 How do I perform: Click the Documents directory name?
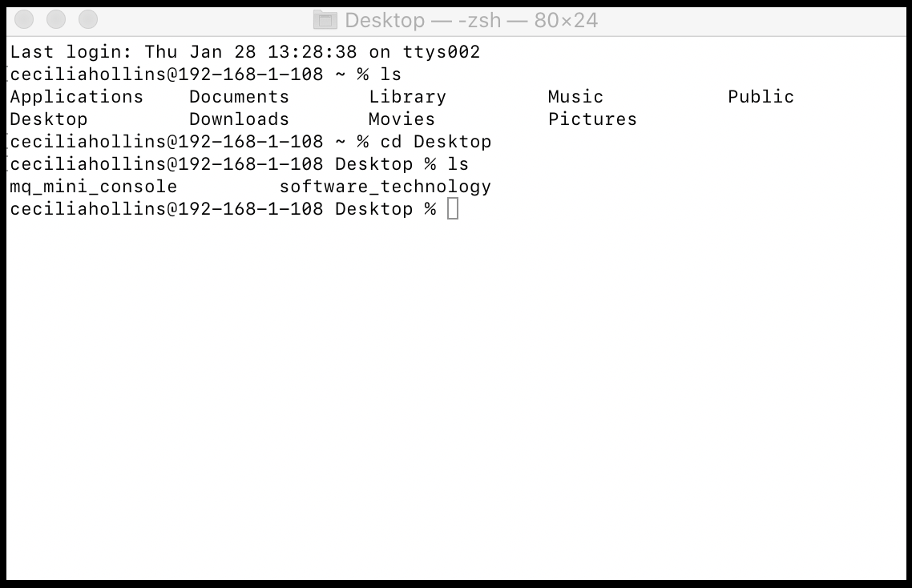click(x=239, y=97)
